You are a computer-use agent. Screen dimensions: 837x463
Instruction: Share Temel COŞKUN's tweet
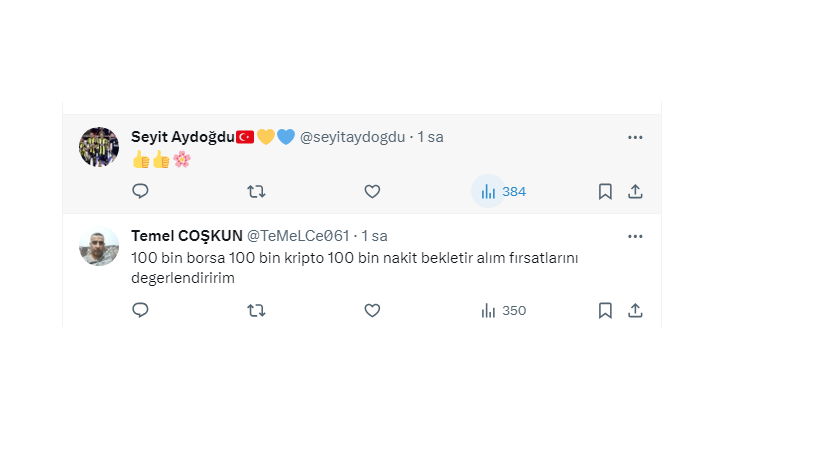pos(635,310)
